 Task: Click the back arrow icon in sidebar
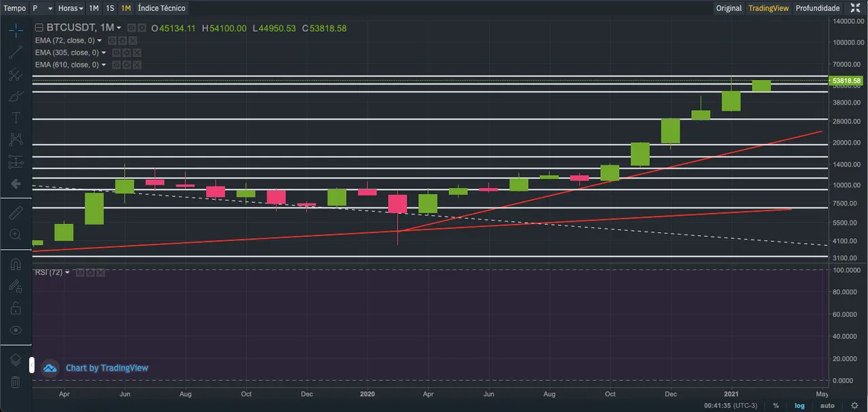(x=16, y=183)
